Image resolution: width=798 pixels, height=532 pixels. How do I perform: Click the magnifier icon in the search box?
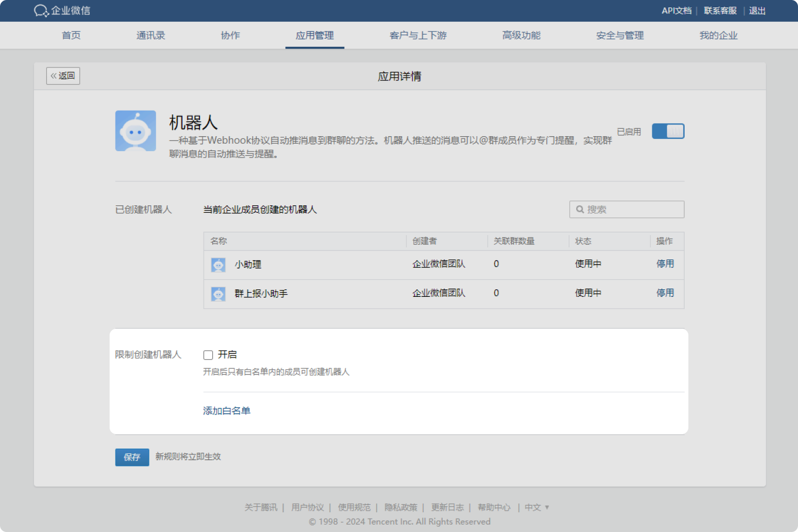coord(580,209)
